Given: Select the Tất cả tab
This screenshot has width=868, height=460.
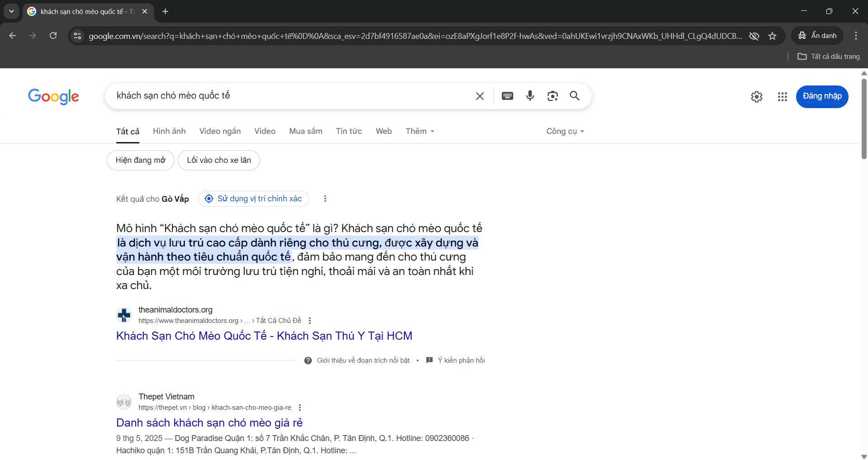Looking at the screenshot, I should [x=128, y=131].
